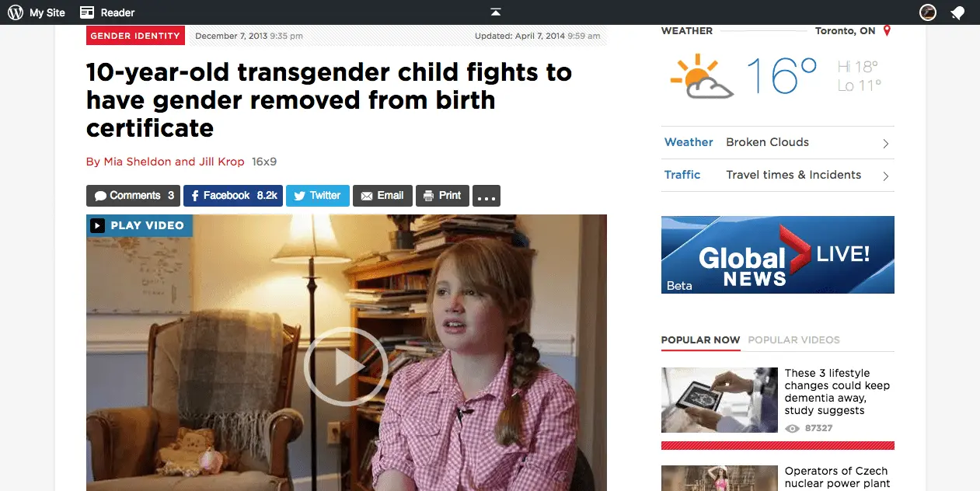Click the user avatar in admin bar
Image resolution: width=980 pixels, height=491 pixels.
[927, 12]
